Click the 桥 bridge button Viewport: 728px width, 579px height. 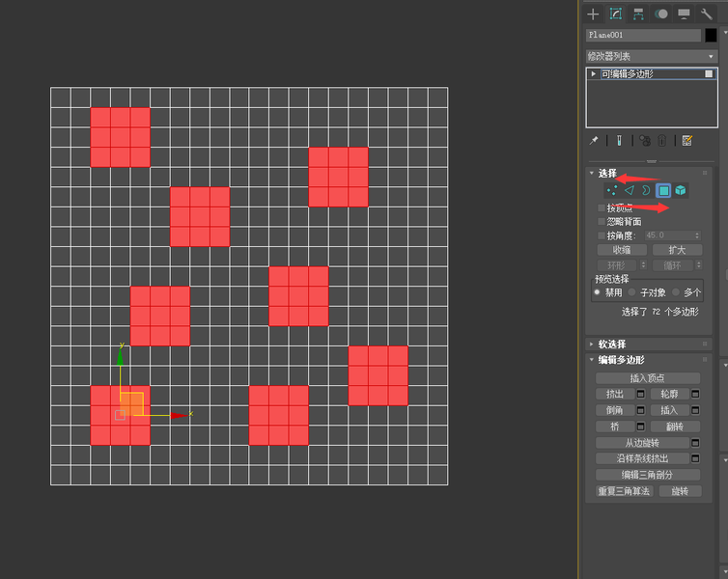[x=615, y=427]
